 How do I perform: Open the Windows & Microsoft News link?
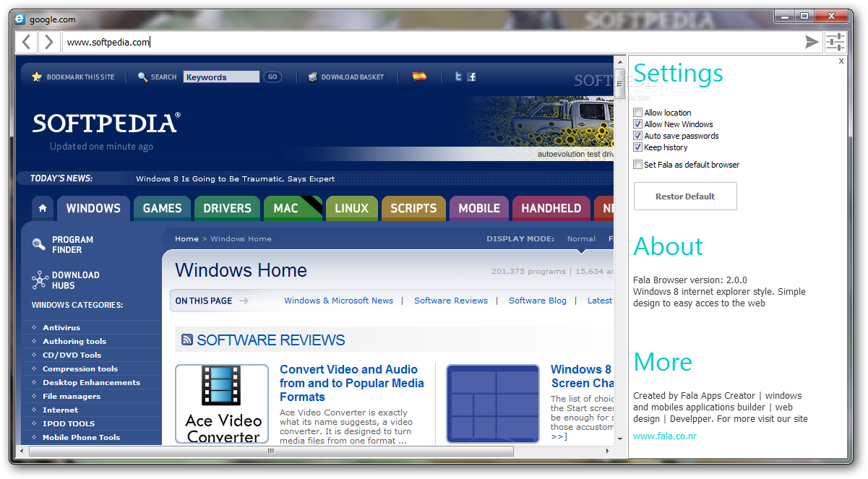(339, 301)
